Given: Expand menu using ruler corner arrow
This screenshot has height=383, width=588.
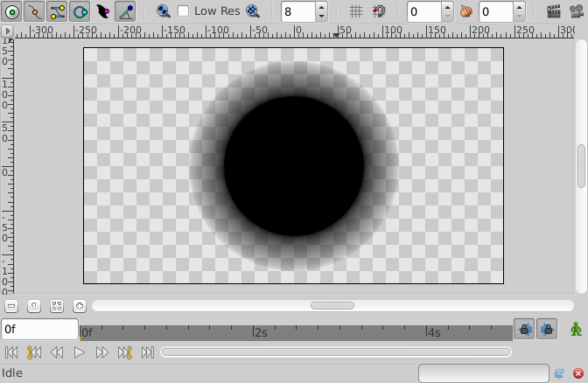Looking at the screenshot, I should 7,31.
